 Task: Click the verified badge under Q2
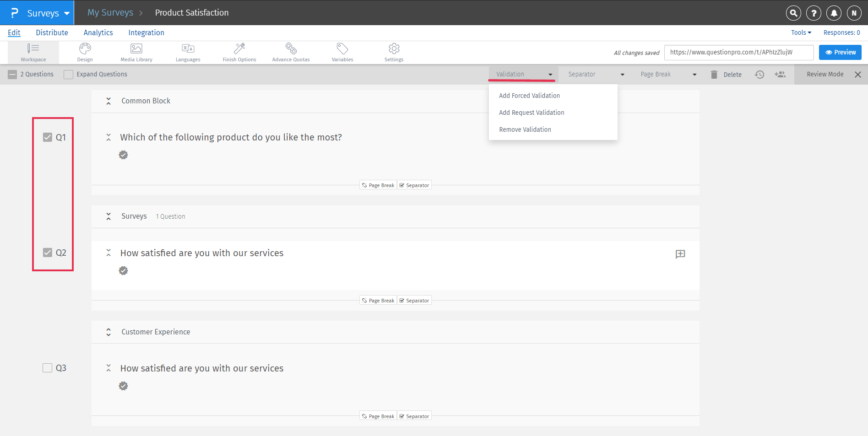click(x=124, y=271)
